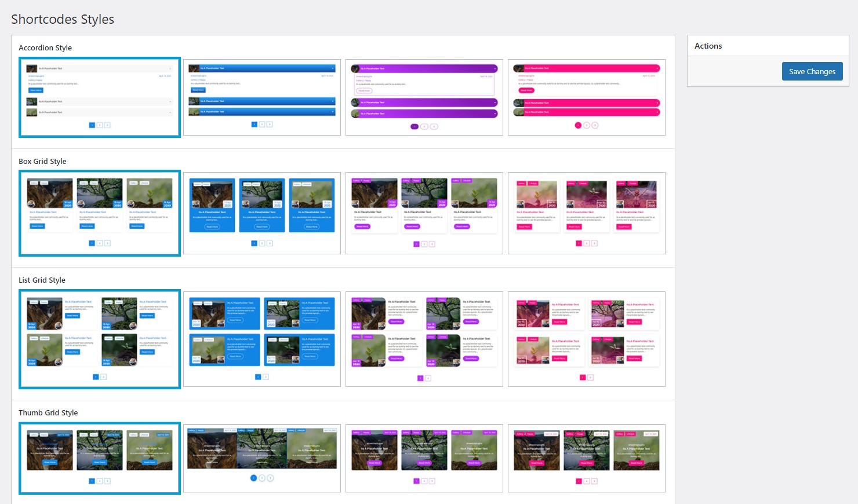Viewport: 858px width, 504px height.
Task: Select the pink List Grid style preview
Action: pos(586,339)
